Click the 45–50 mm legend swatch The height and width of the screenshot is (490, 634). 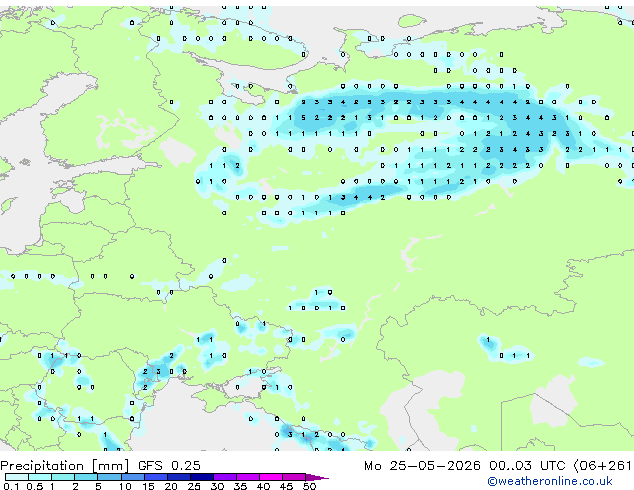[294, 477]
